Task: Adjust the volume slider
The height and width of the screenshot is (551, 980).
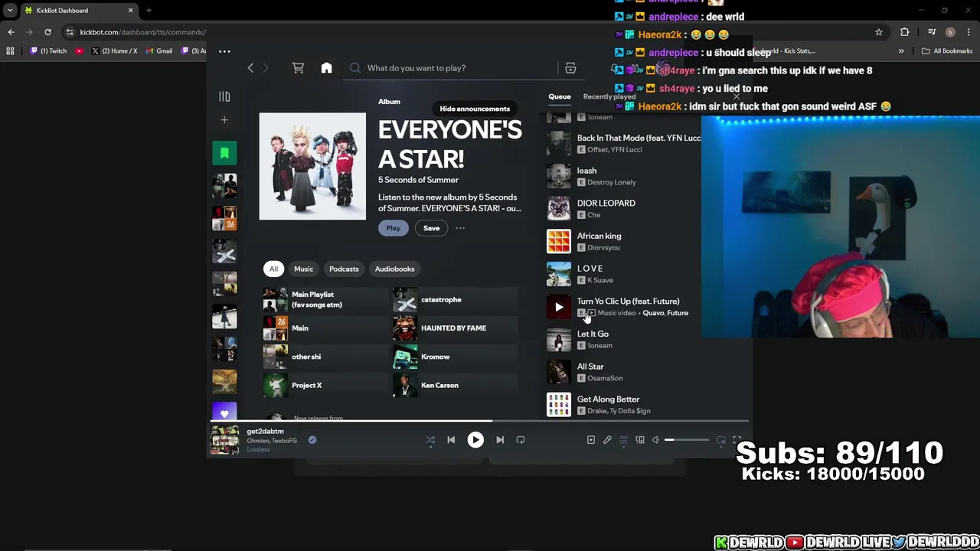Action: (x=687, y=440)
